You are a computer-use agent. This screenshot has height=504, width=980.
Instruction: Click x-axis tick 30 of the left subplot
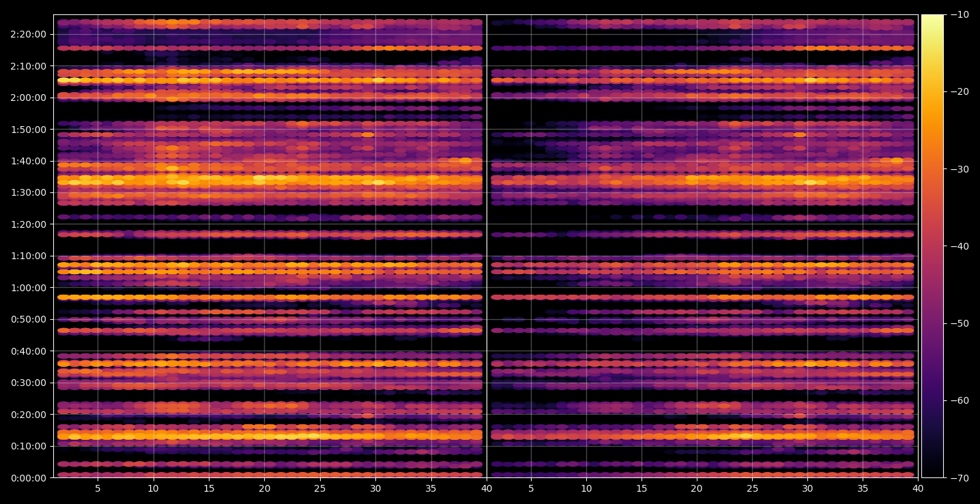[x=375, y=488]
